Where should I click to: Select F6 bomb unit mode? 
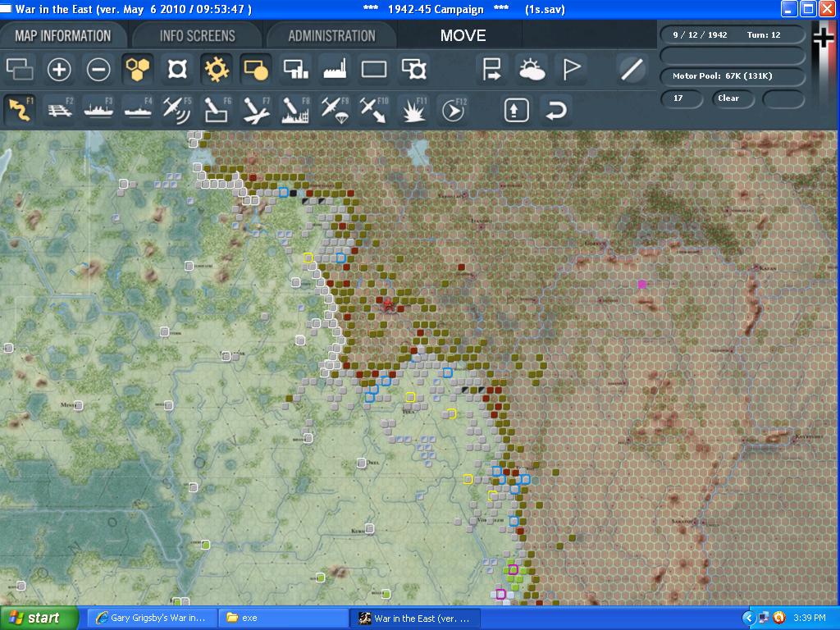(217, 110)
